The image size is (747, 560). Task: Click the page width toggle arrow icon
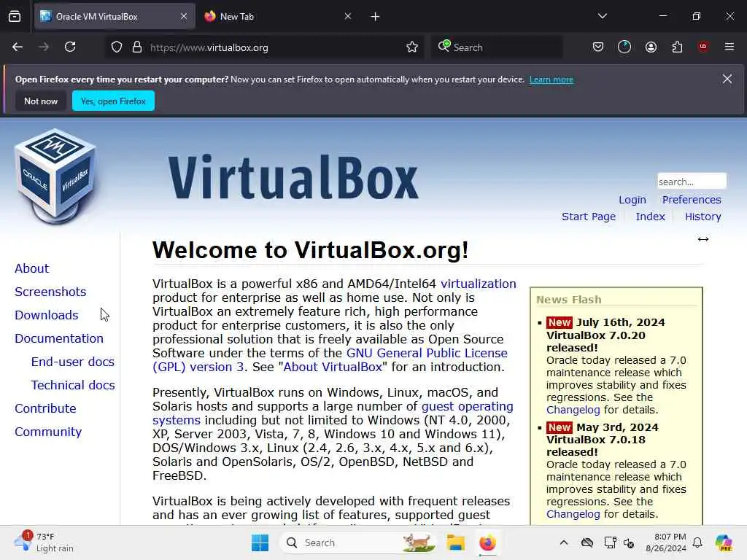[x=703, y=239]
